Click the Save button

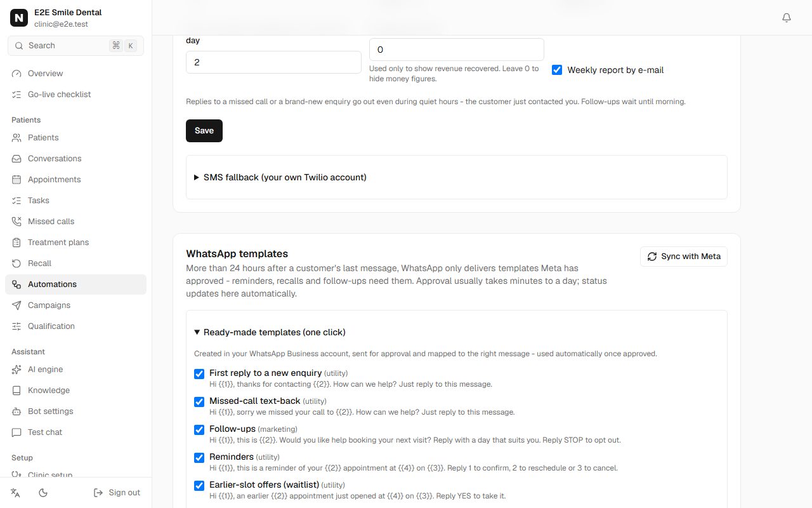pos(204,131)
